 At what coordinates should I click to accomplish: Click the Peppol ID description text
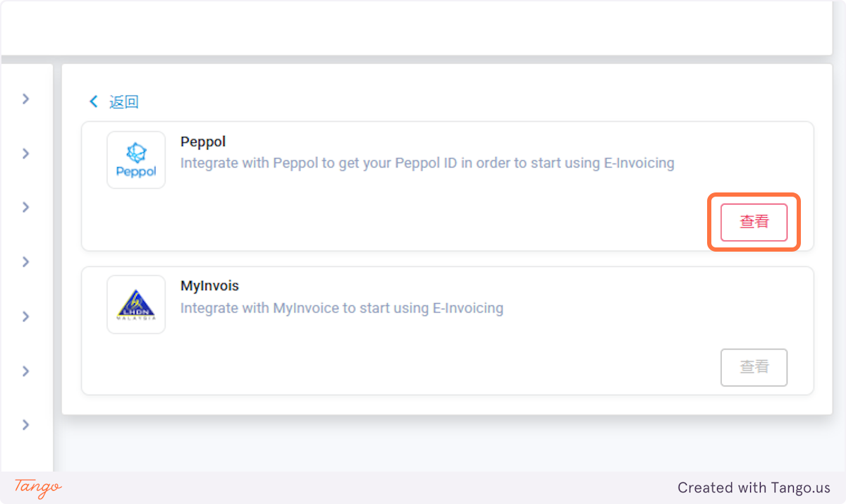427,164
